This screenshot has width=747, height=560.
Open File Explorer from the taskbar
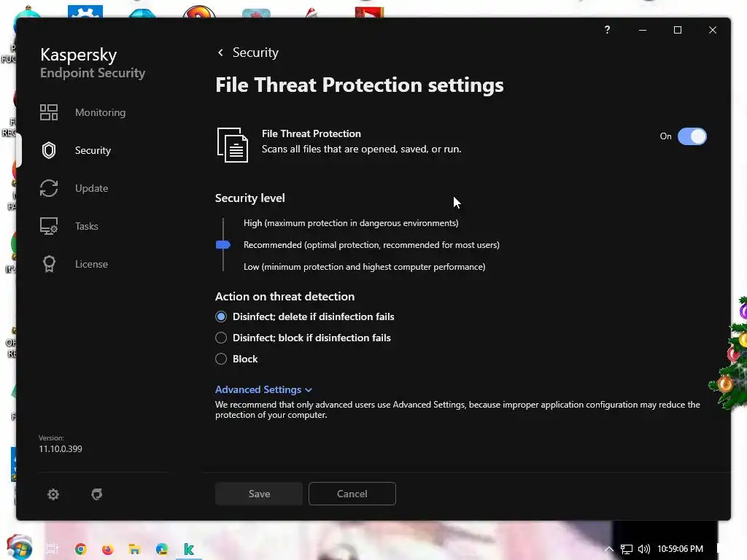click(134, 549)
